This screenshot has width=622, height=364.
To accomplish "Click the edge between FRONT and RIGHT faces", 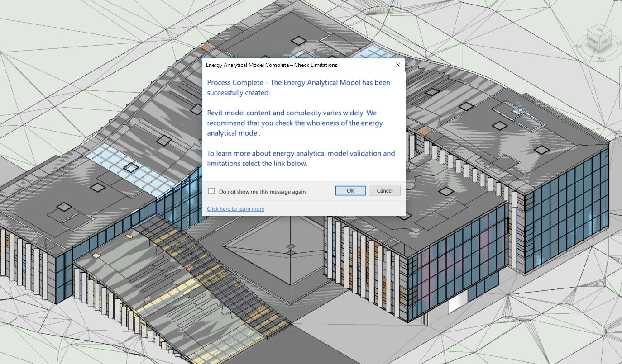I will 599,44.
